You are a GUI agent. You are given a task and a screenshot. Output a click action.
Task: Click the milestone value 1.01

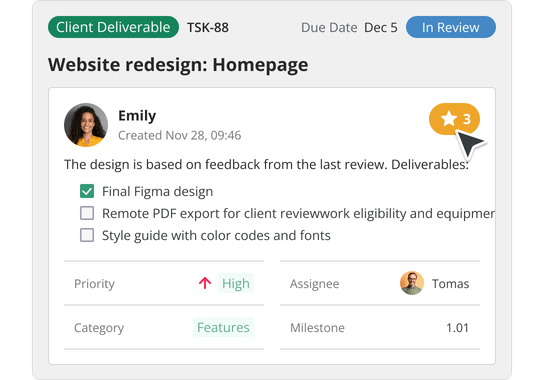pos(457,328)
